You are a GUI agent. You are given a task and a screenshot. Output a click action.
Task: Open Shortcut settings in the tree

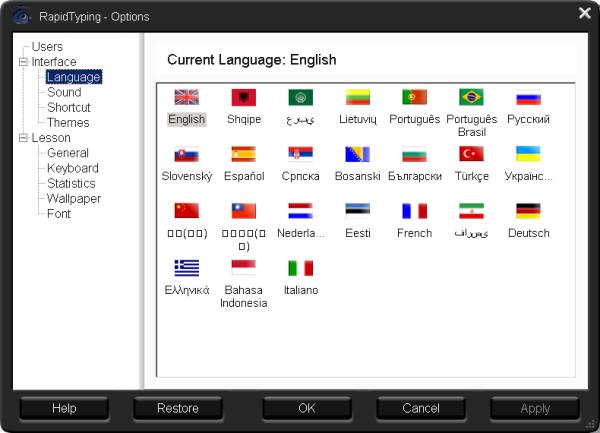click(69, 107)
